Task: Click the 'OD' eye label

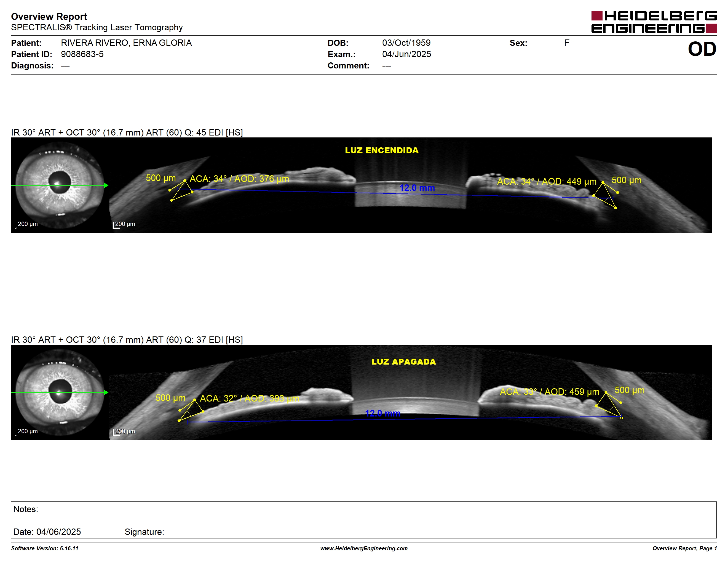Action: click(702, 49)
